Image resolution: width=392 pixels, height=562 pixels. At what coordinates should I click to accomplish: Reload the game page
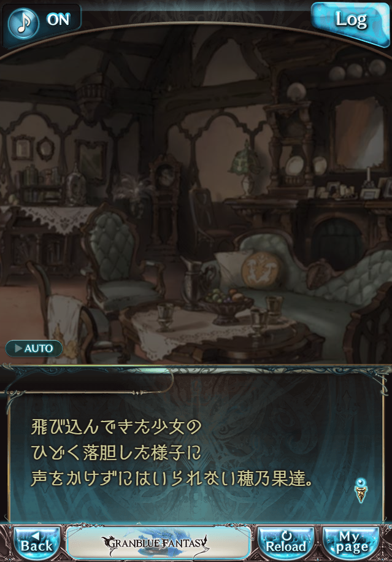tap(286, 542)
